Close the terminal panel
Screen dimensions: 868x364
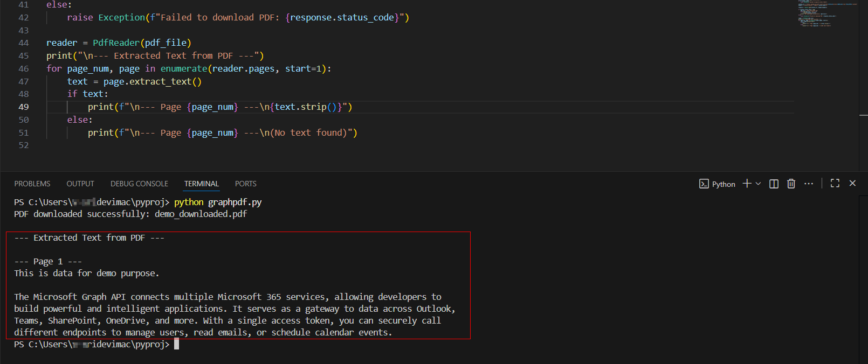point(852,183)
